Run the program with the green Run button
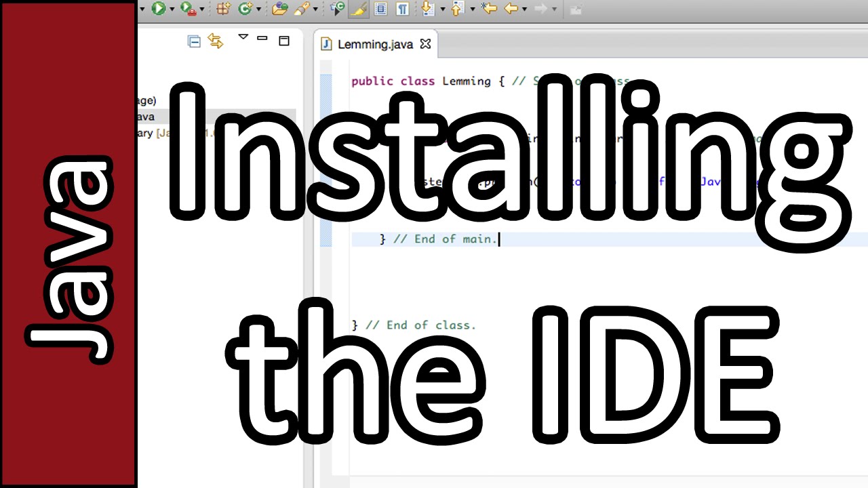This screenshot has width=868, height=488. [x=159, y=8]
